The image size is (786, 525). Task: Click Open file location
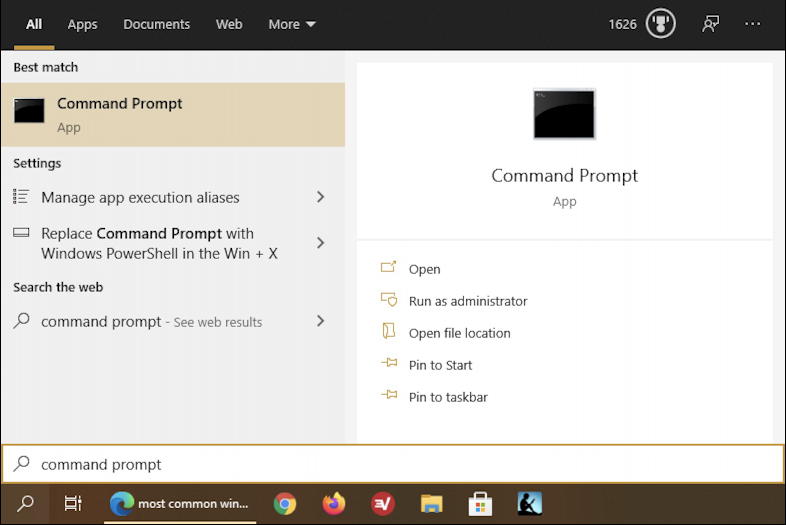click(x=459, y=333)
